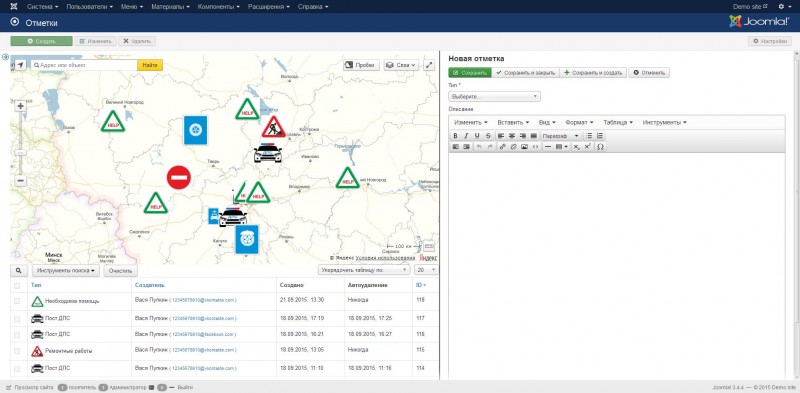Expand Инструменты поиска options

66,271
